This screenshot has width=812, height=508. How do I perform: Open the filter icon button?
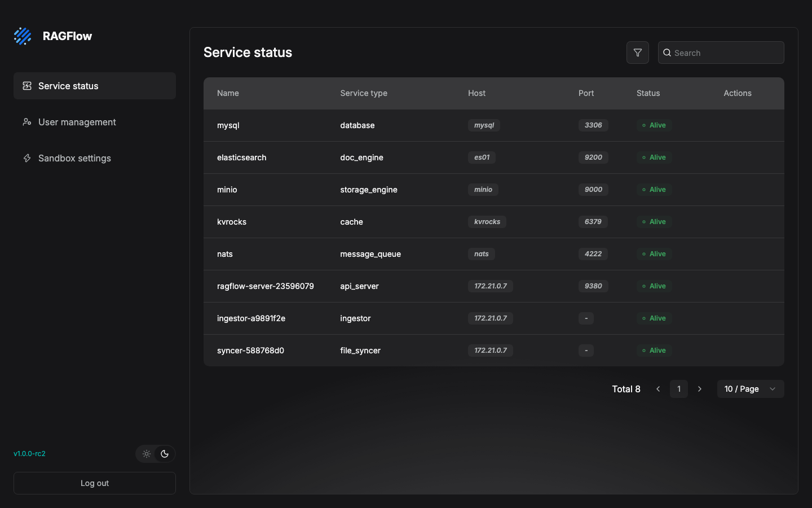(638, 52)
